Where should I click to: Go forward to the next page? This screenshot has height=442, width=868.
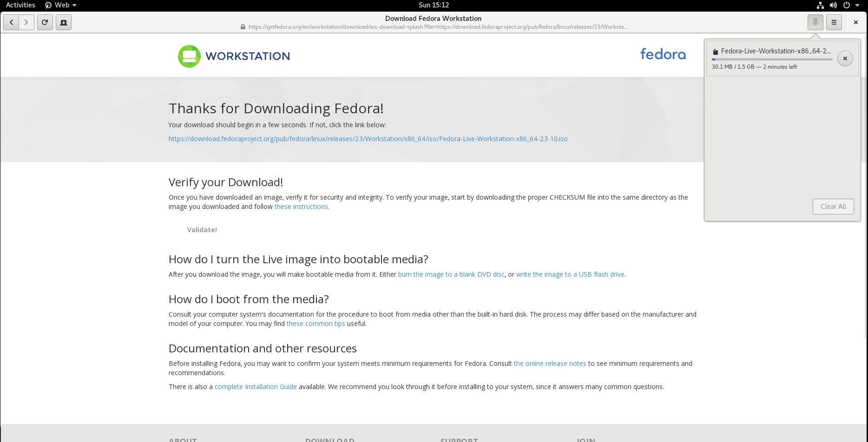coord(26,22)
